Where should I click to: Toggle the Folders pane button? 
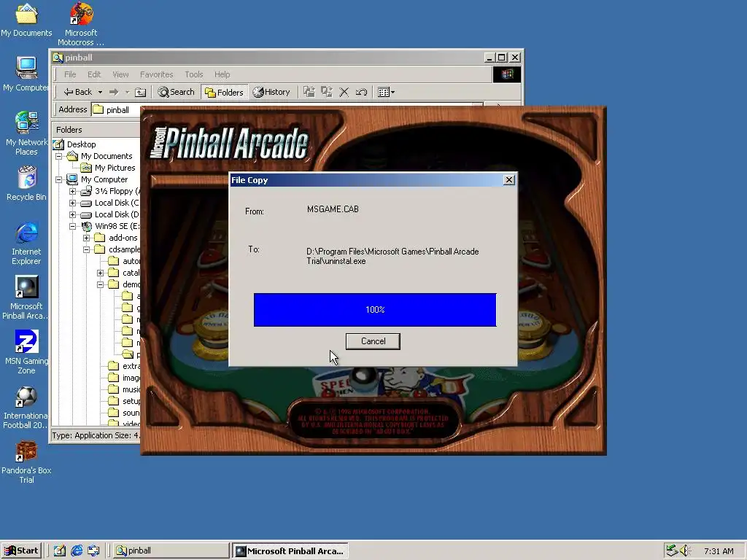[x=224, y=92]
